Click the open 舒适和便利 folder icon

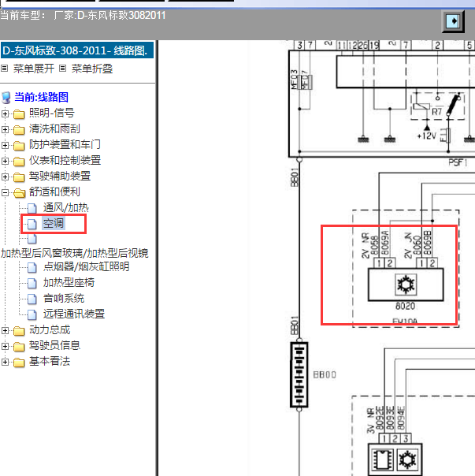(20, 193)
